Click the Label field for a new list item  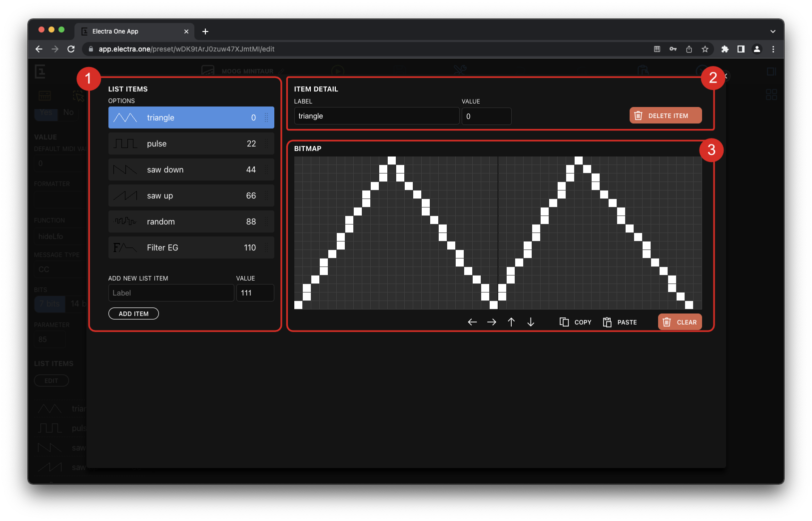pos(171,292)
